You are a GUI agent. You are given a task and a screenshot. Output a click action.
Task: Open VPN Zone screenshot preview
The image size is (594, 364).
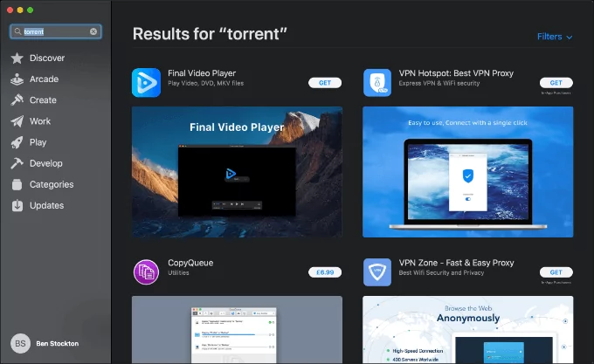(468, 330)
